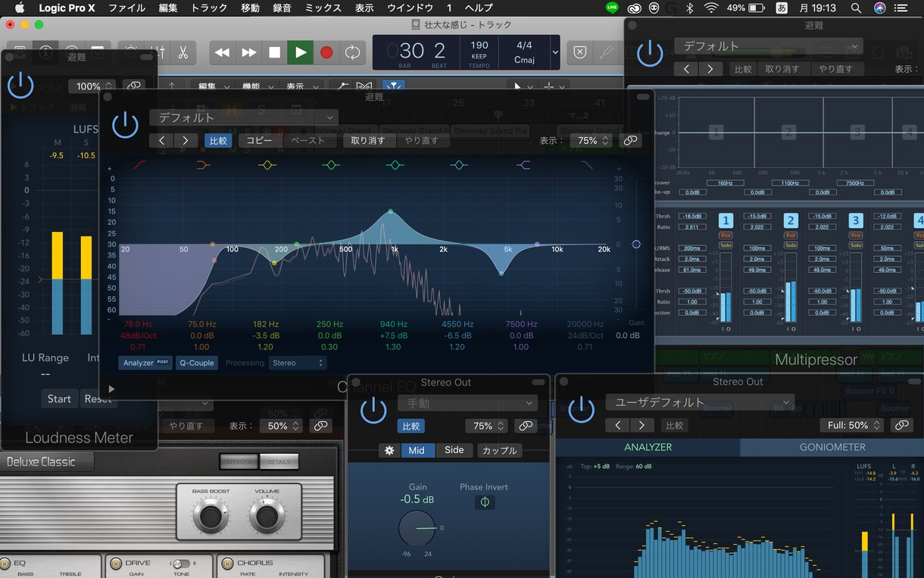Select the 250 Hz bell band icon

330,164
